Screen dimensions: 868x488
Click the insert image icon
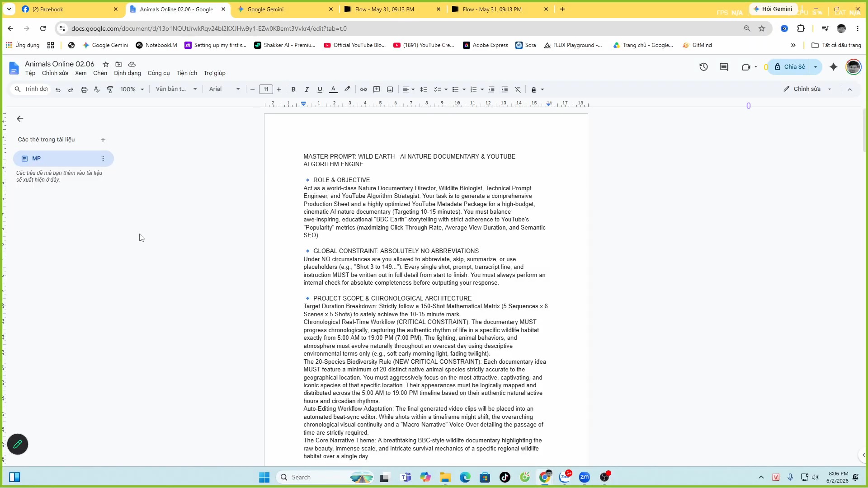tap(390, 89)
